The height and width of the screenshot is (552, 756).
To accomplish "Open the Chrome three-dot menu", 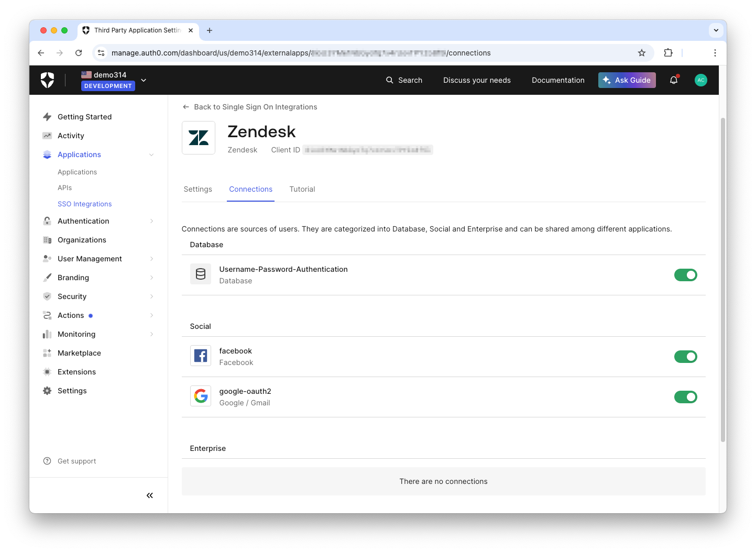I will point(715,53).
